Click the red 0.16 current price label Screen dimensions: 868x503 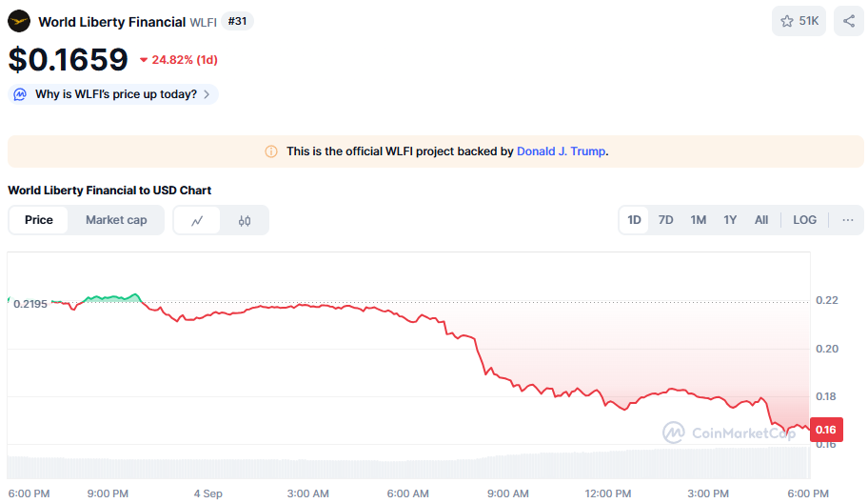point(826,430)
